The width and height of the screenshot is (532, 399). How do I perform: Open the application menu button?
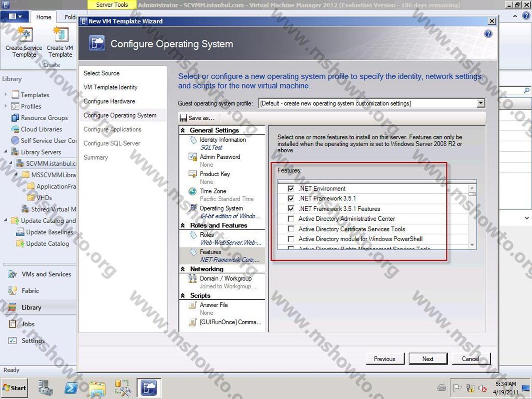pos(15,17)
